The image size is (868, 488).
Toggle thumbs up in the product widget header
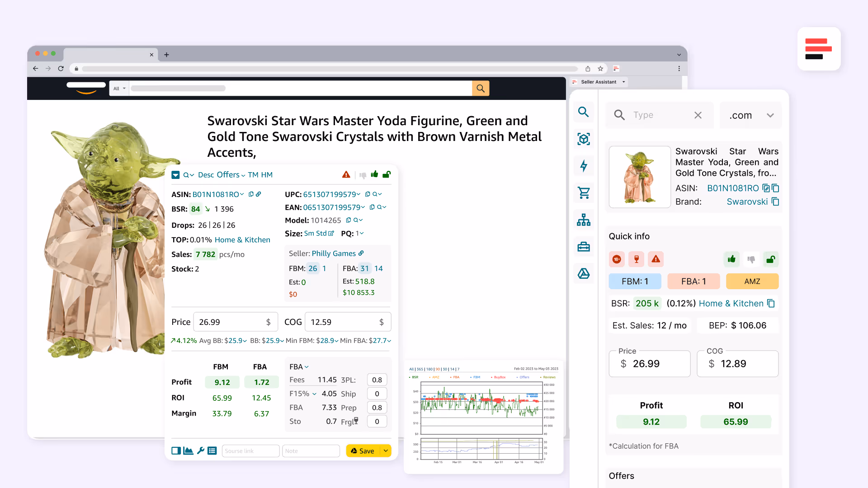click(x=374, y=174)
